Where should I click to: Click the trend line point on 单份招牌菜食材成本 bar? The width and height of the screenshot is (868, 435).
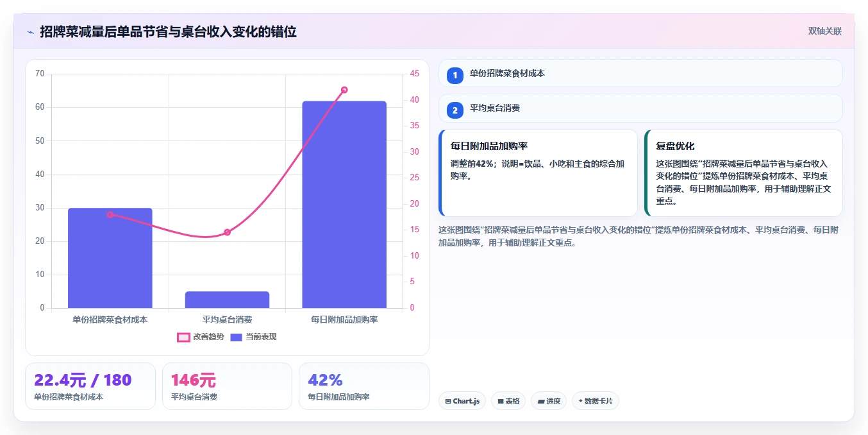pos(110,214)
